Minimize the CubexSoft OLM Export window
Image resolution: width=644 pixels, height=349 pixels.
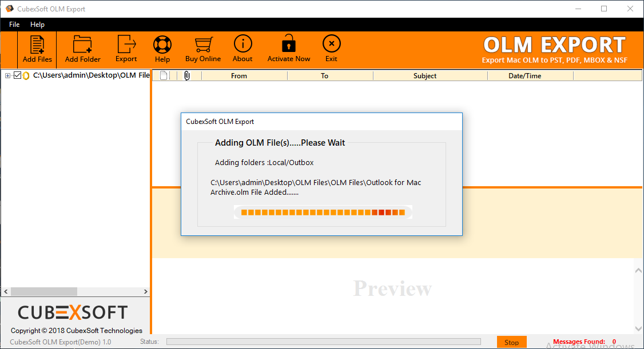pyautogui.click(x=578, y=9)
